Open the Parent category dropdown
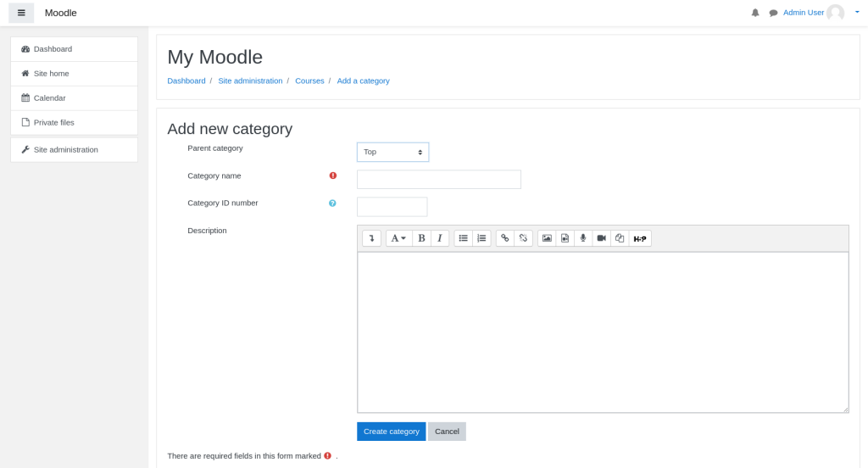Viewport: 868px width, 468px height. click(x=392, y=152)
